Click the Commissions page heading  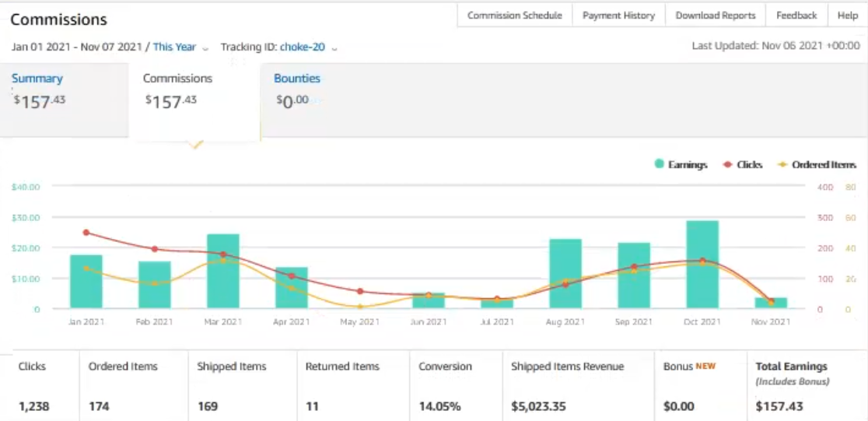pyautogui.click(x=58, y=19)
